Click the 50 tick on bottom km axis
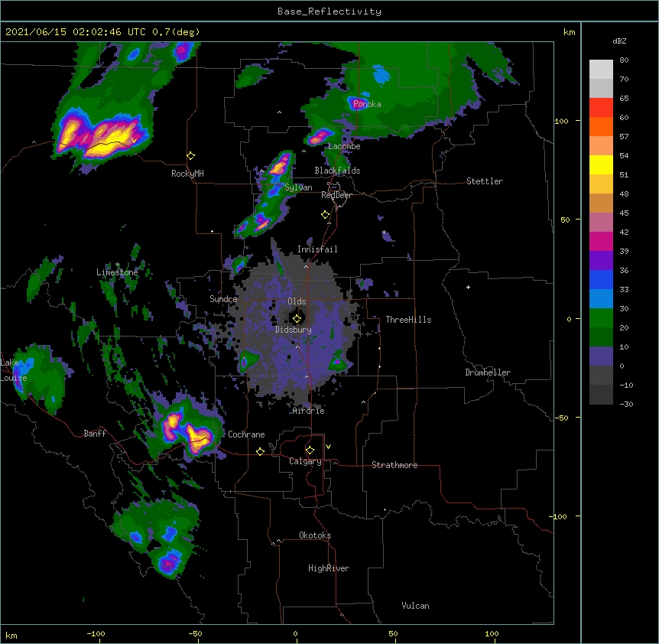 click(x=393, y=634)
